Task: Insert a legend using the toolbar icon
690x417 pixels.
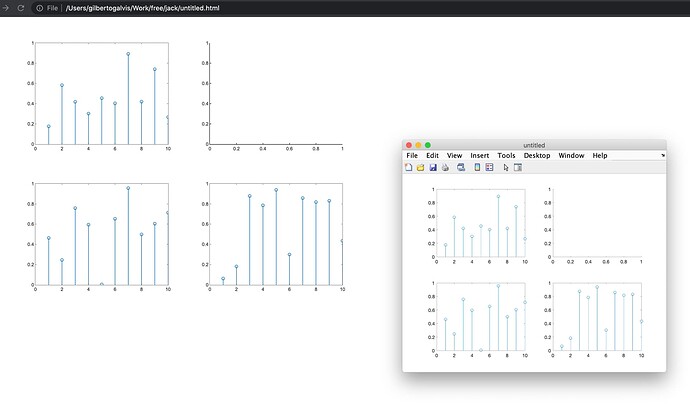Action: (489, 167)
